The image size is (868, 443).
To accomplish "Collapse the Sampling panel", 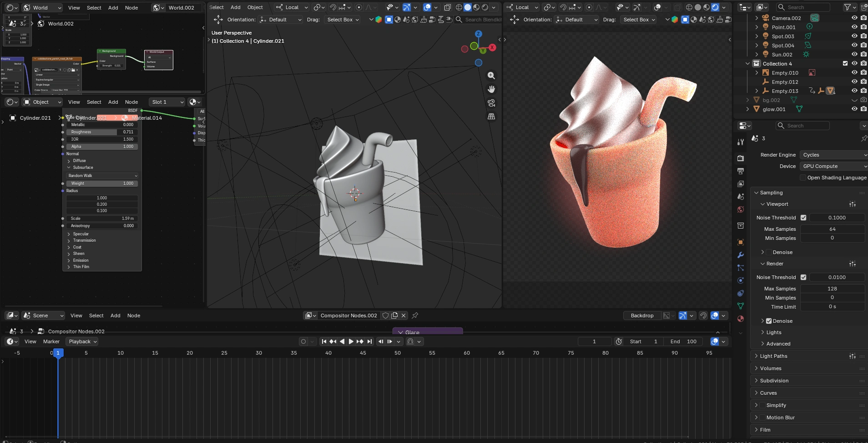I will click(x=757, y=193).
